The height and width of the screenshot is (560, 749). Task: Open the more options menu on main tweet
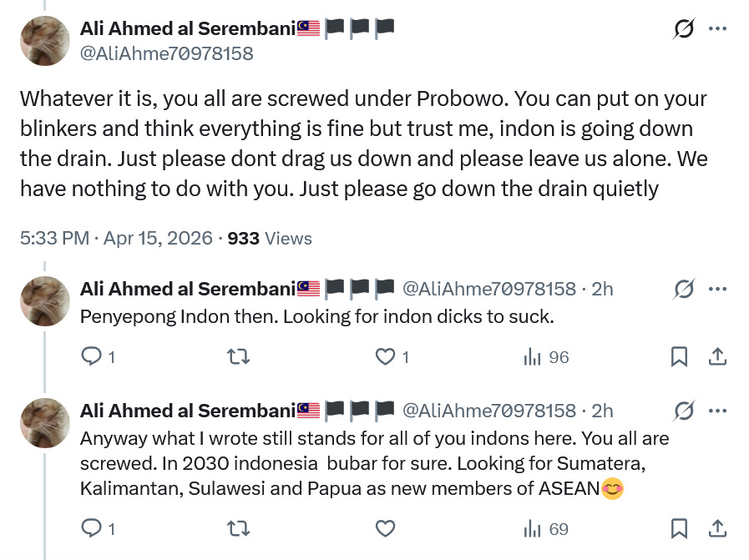click(717, 29)
